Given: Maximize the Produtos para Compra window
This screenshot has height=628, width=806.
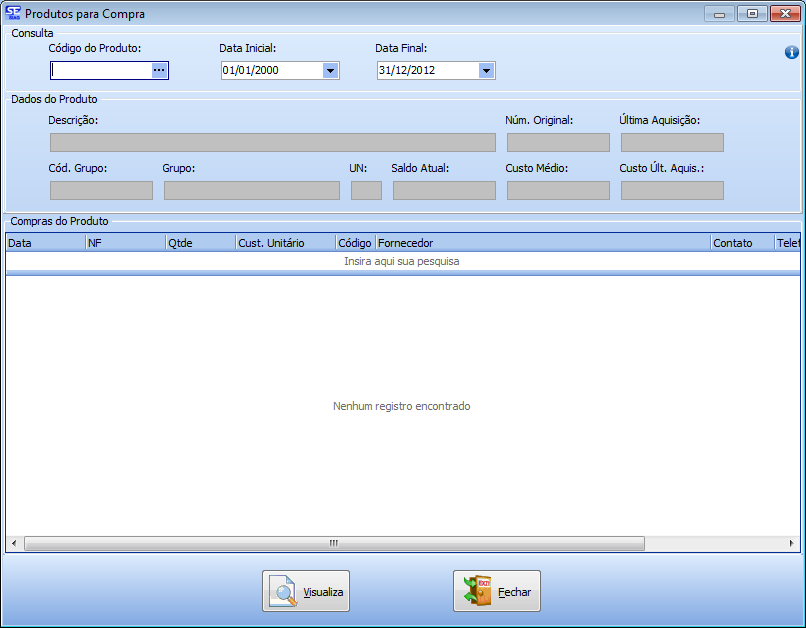Looking at the screenshot, I should pyautogui.click(x=751, y=14).
